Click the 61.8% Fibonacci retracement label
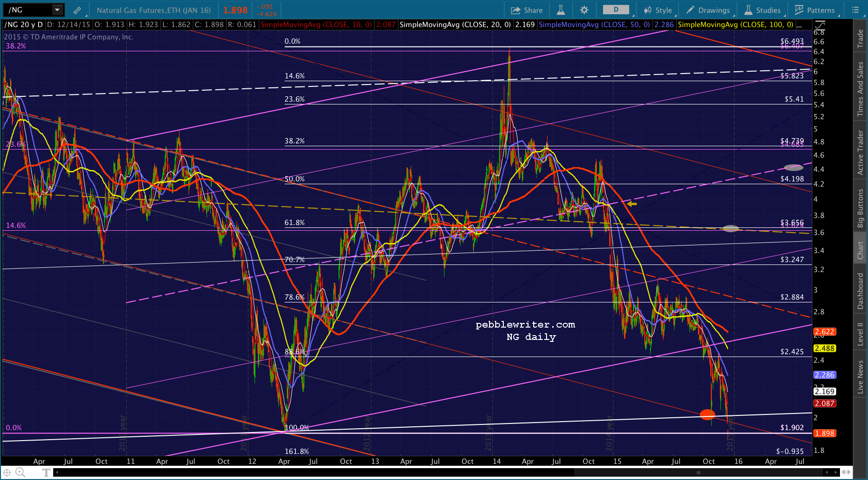 (x=294, y=223)
